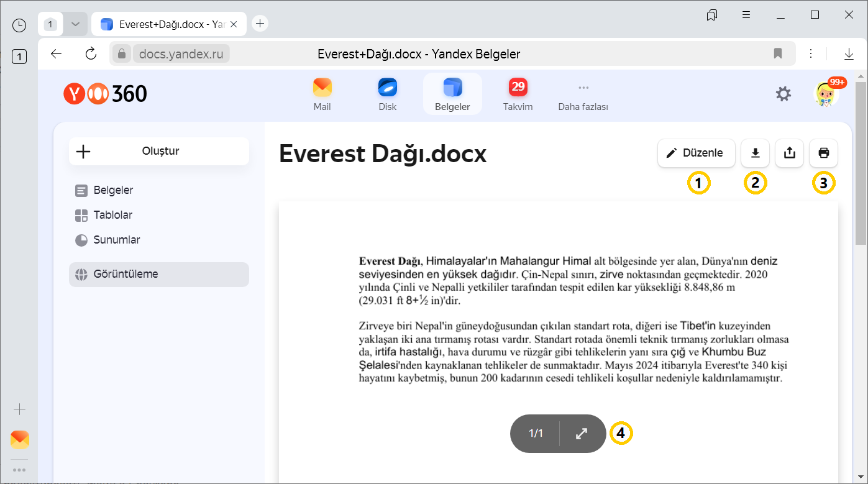Image resolution: width=868 pixels, height=484 pixels.
Task: Click the Düzenle edit button
Action: tap(696, 153)
